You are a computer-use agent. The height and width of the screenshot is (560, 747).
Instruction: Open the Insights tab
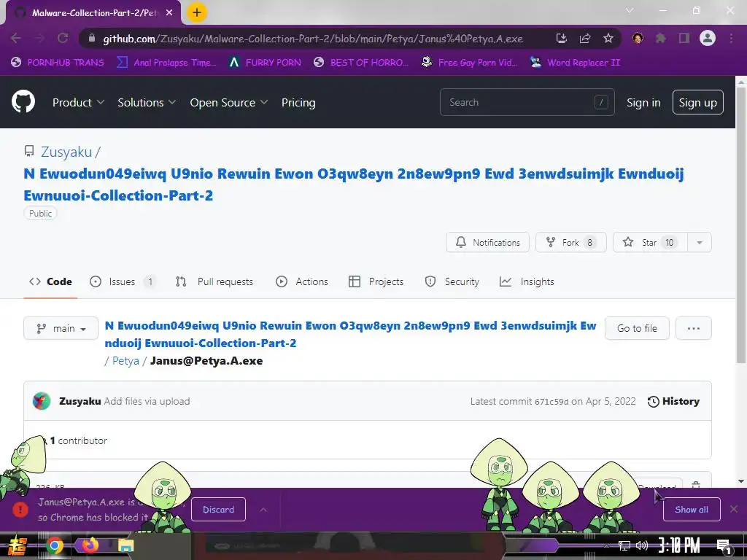click(x=527, y=281)
